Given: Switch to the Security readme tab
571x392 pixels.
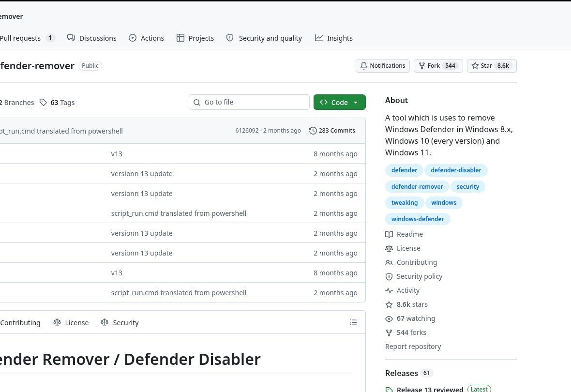Looking at the screenshot, I should pos(120,322).
